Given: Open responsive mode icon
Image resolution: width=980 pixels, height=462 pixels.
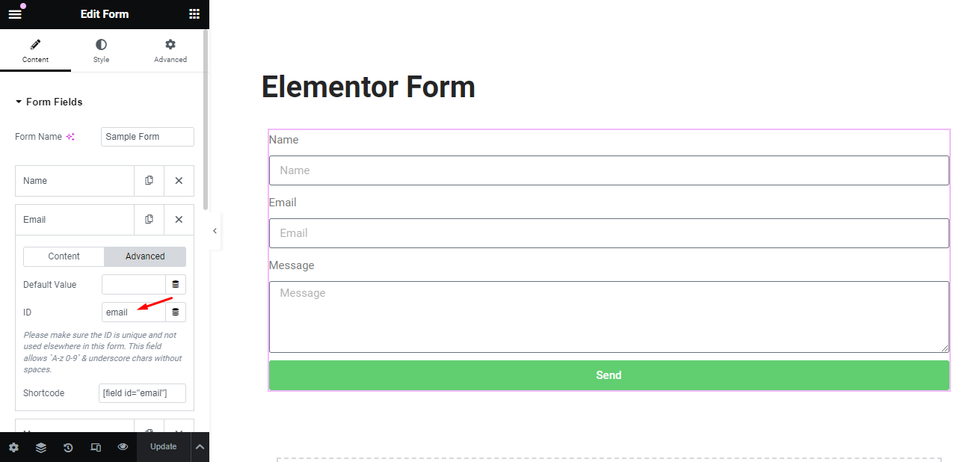Looking at the screenshot, I should click(96, 448).
